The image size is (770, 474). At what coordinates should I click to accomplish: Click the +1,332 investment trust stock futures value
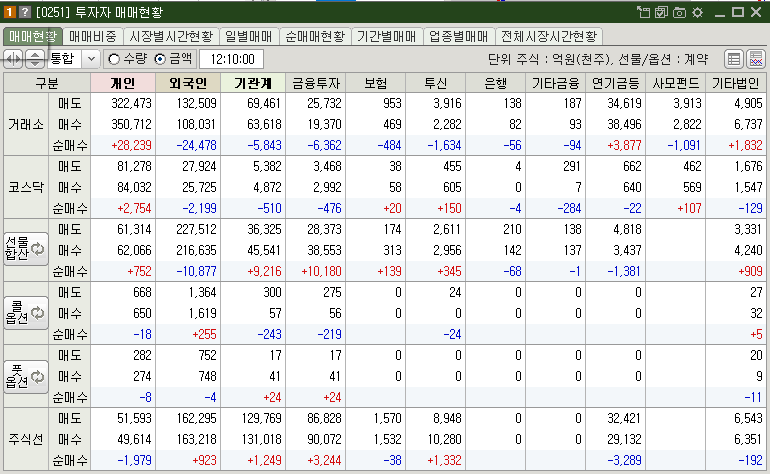[444, 460]
